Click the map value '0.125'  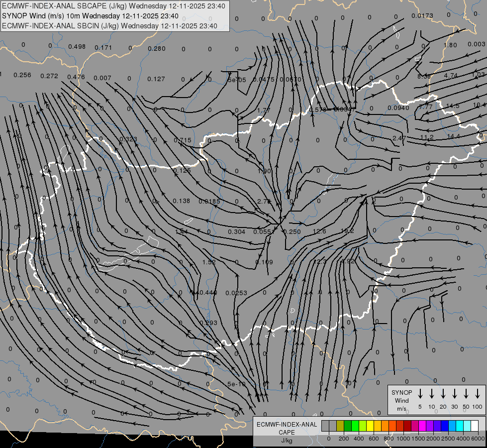(x=182, y=170)
